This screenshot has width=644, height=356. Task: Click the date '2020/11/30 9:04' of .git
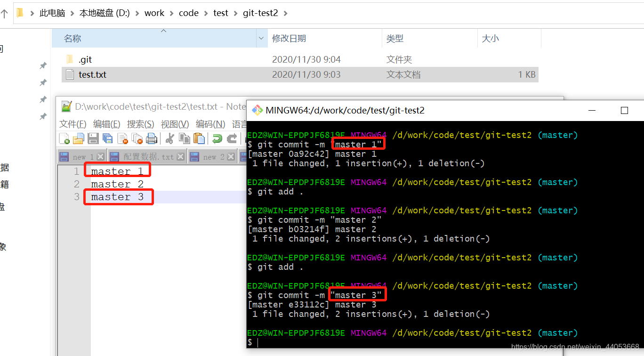click(306, 59)
